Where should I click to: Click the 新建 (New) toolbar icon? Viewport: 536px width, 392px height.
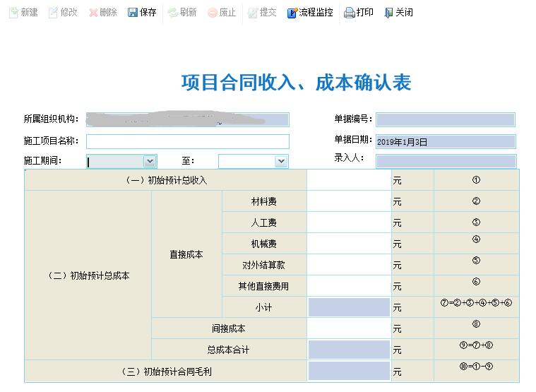pos(13,13)
